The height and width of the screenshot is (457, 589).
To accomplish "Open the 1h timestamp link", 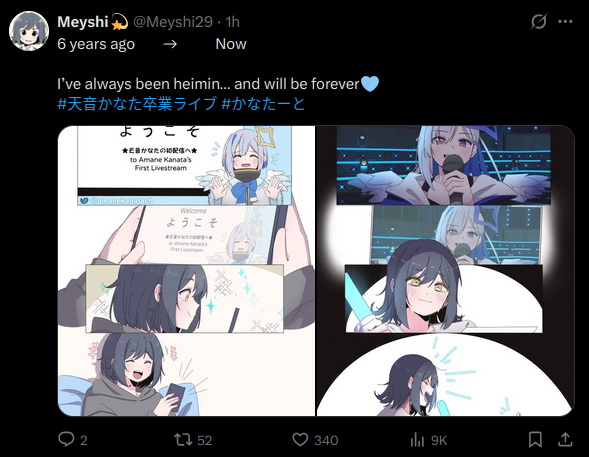I will (233, 22).
